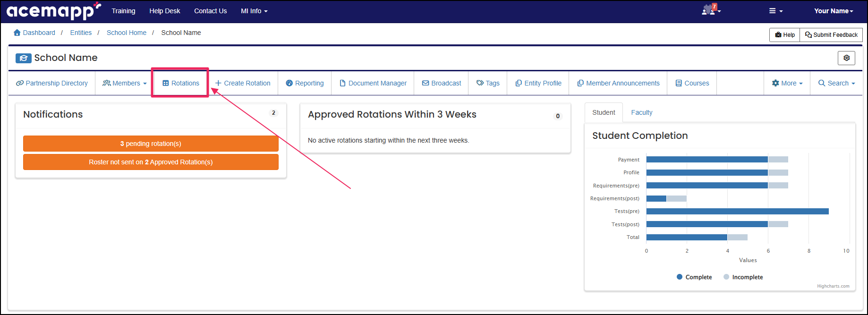
Task: Open the Your Name user menu
Action: point(834,11)
